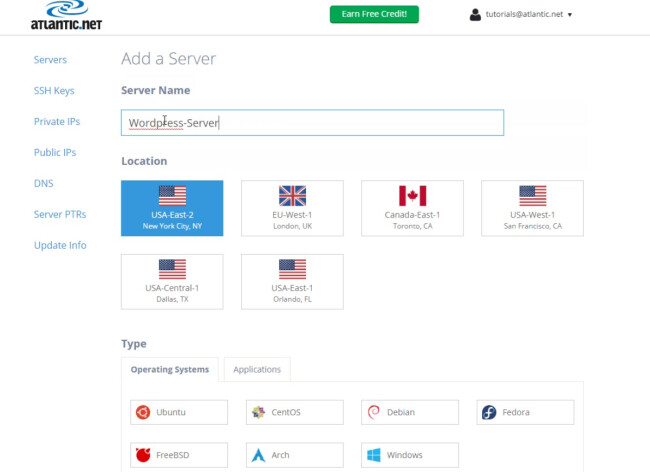Focus the Server Name input field
This screenshot has height=472, width=650.
point(312,123)
